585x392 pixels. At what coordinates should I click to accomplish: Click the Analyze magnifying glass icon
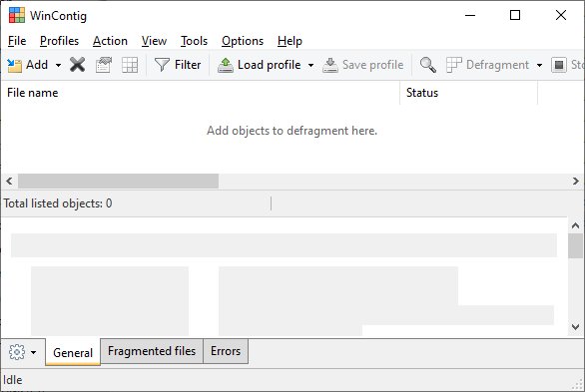tap(428, 65)
